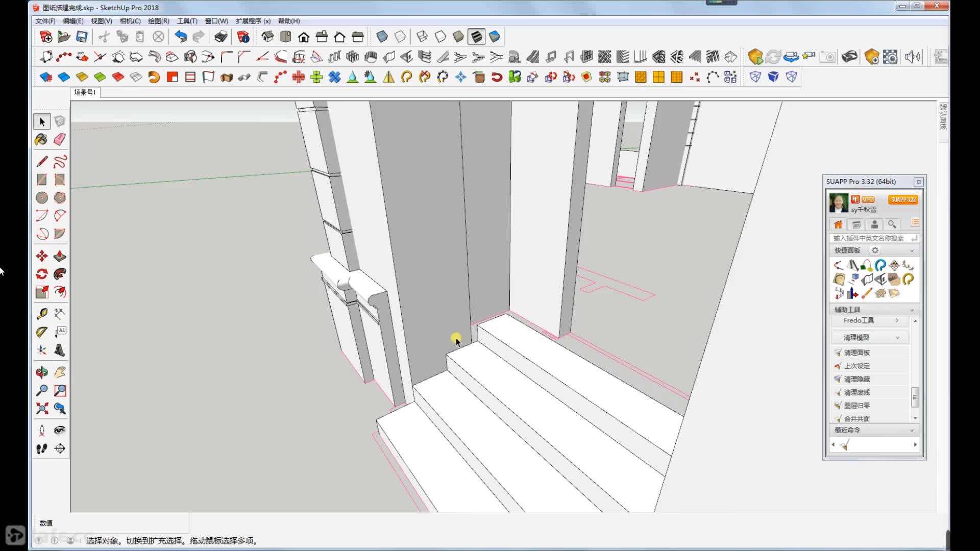This screenshot has height=551, width=980.
Task: Click SUAPP list scrollbar down arrow
Action: 915,418
